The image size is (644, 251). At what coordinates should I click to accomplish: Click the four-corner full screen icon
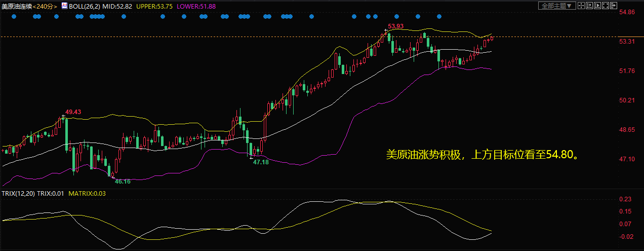coord(606,6)
